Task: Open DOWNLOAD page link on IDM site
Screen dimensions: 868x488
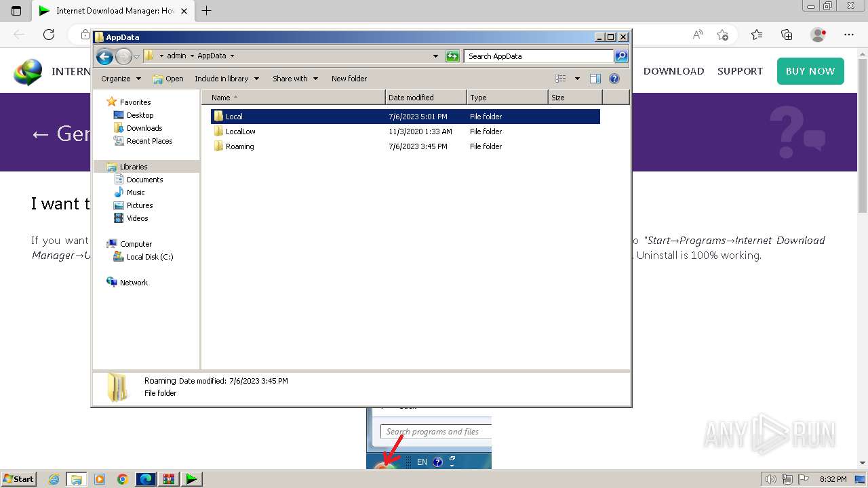Action: (x=673, y=71)
